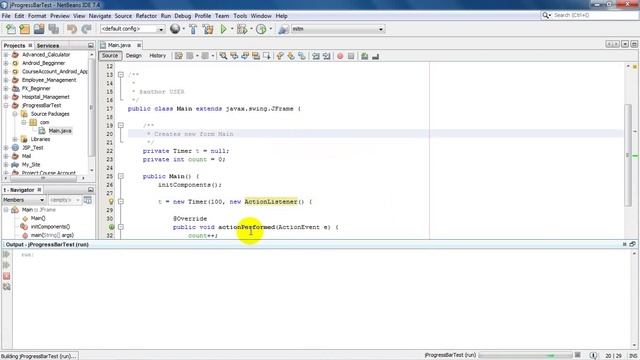Click the Last Edit icon in editor toolbar
Image resolution: width=640 pixels, height=360 pixels.
click(x=178, y=56)
